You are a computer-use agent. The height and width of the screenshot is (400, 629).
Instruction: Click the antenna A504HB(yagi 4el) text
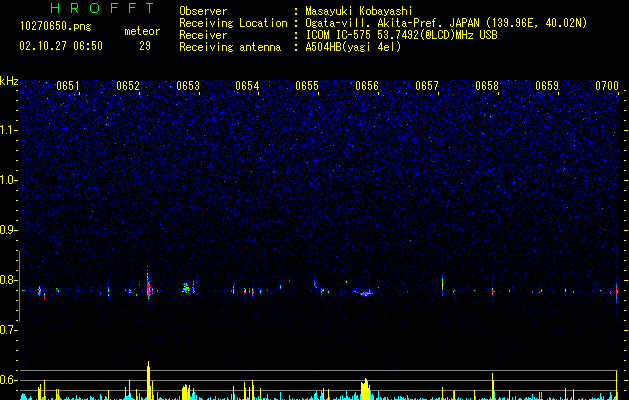pyautogui.click(x=353, y=47)
